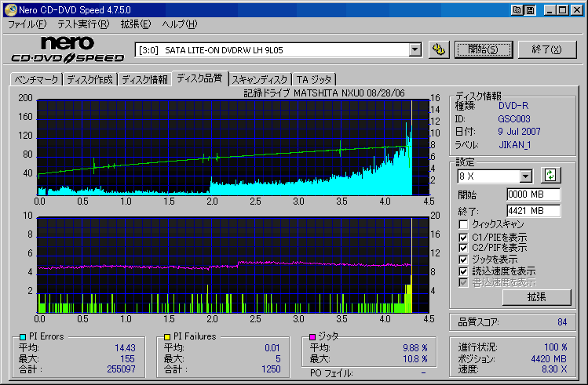Switch to the スキャンディスク tab

260,79
